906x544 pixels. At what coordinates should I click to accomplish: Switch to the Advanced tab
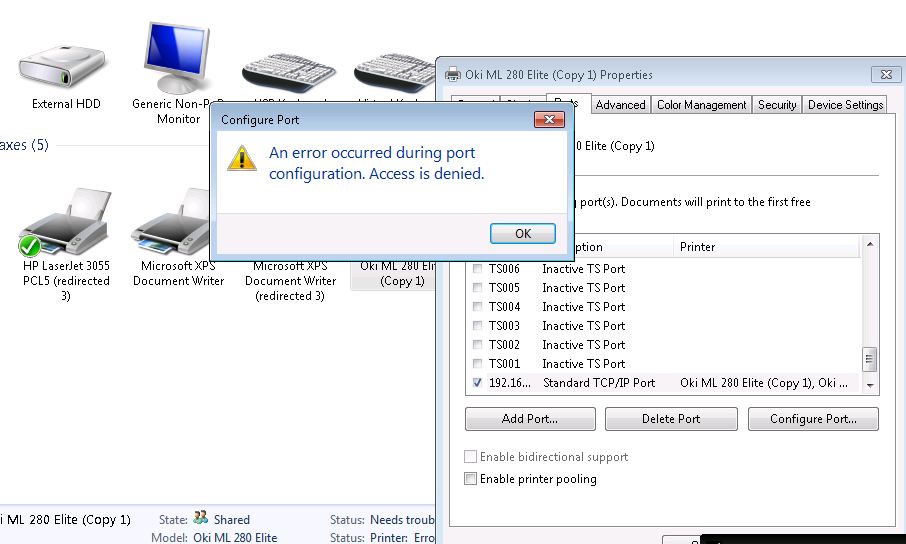(621, 105)
